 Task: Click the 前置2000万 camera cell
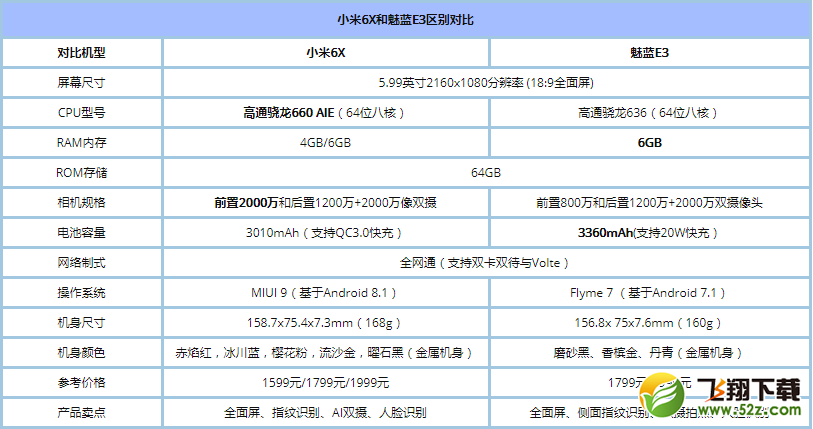coord(326,202)
